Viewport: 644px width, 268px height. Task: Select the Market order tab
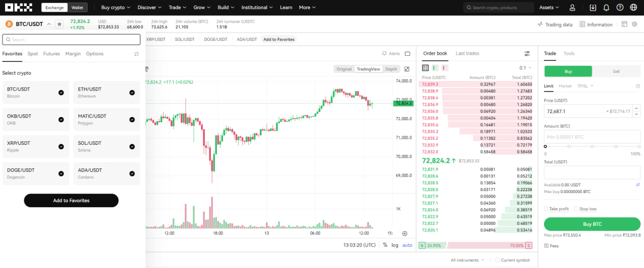pos(565,86)
